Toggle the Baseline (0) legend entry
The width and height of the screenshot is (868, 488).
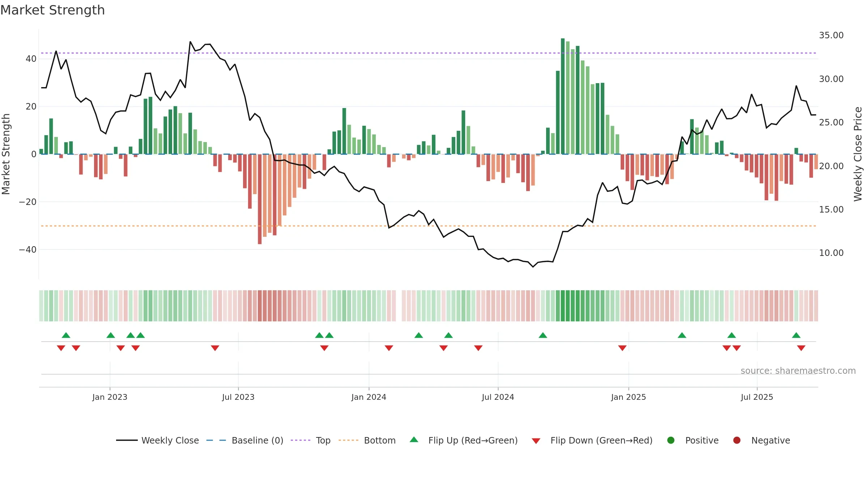click(x=245, y=440)
